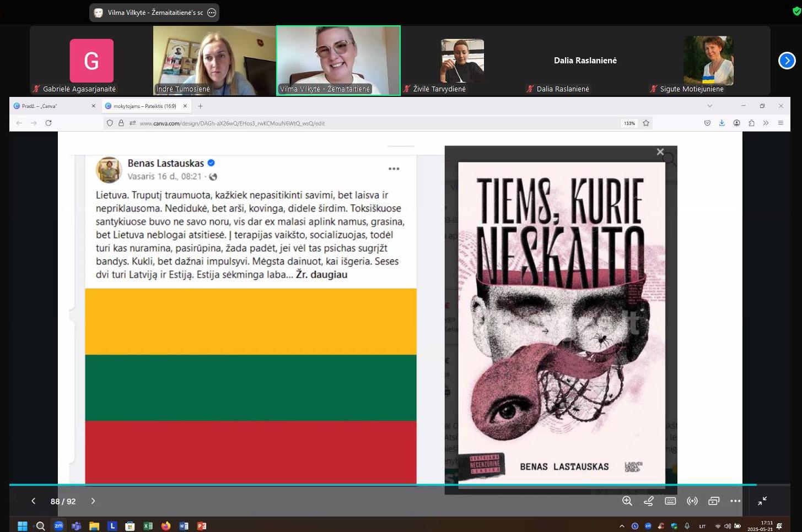Open the zoom magnifier in presentation bar
802x532 pixels.
(627, 501)
